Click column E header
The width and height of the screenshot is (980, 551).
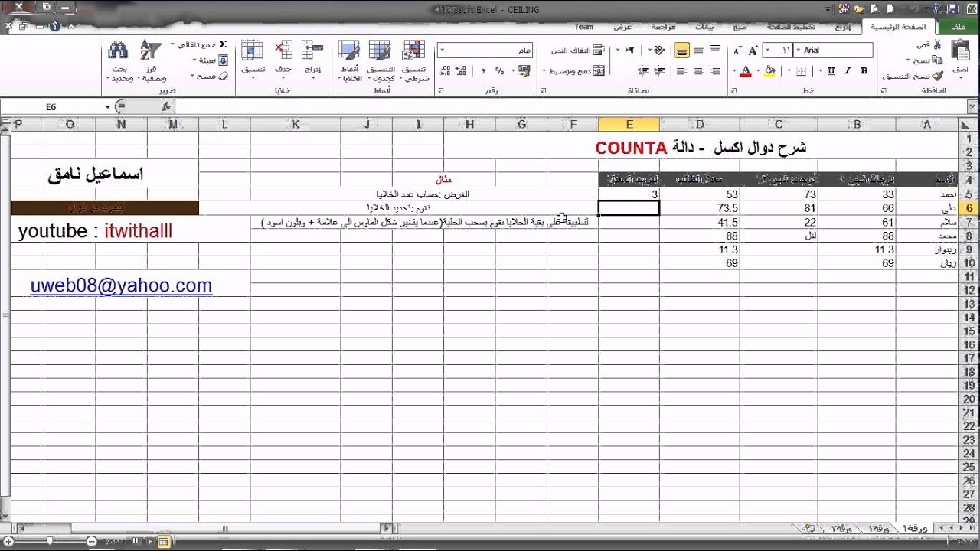[x=629, y=124]
